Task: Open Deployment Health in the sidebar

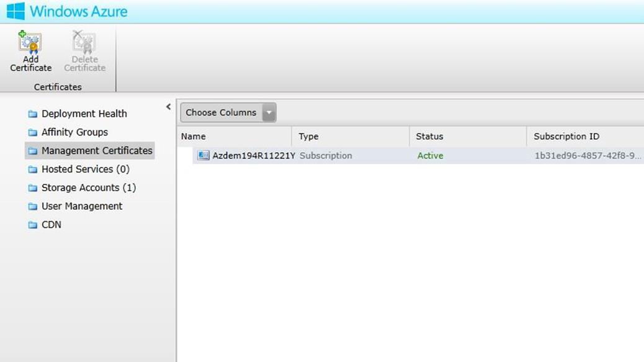Action: coord(84,114)
